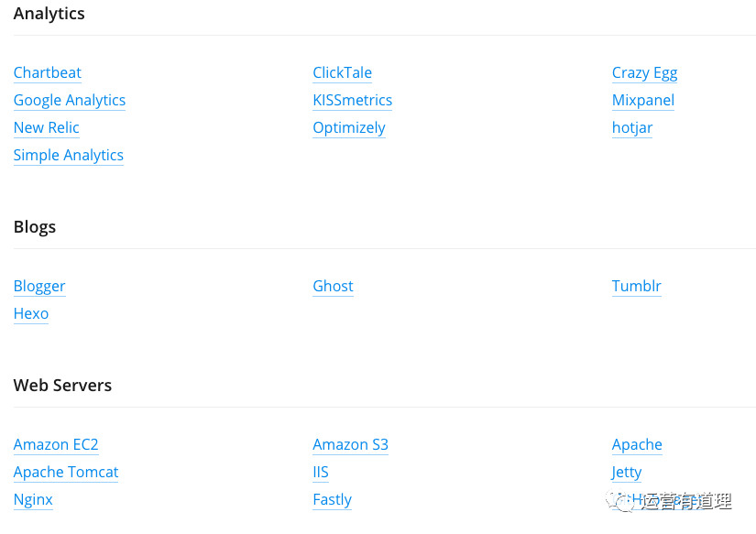This screenshot has height=534, width=756.
Task: Click the Mixpanel link
Action: (642, 101)
